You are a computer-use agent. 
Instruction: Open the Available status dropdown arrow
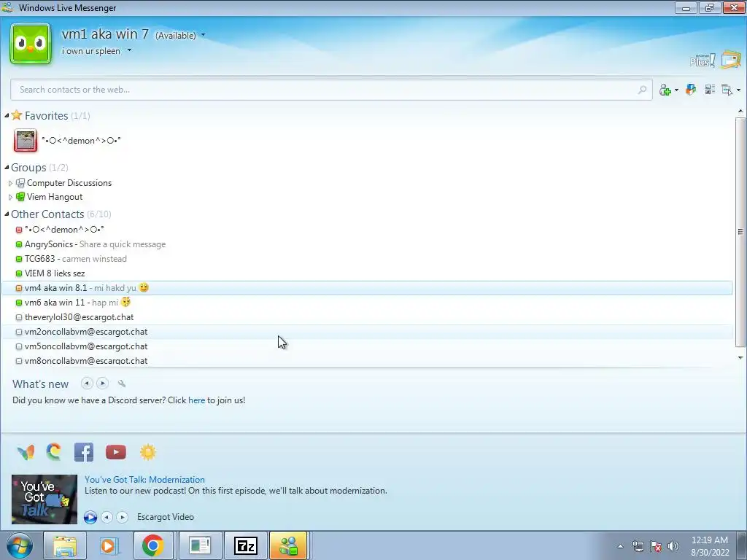coord(204,35)
